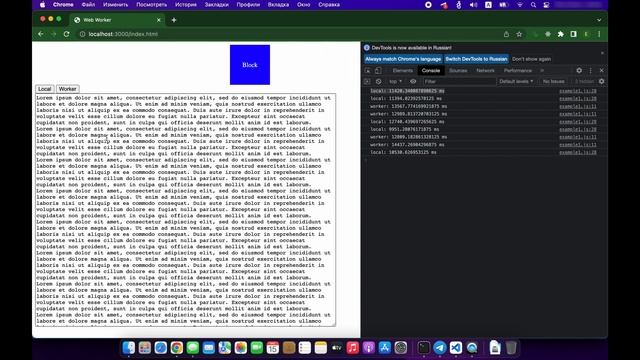The height and width of the screenshot is (360, 640).
Task: Toggle the device toolbar icon
Action: pyautogui.click(x=378, y=71)
